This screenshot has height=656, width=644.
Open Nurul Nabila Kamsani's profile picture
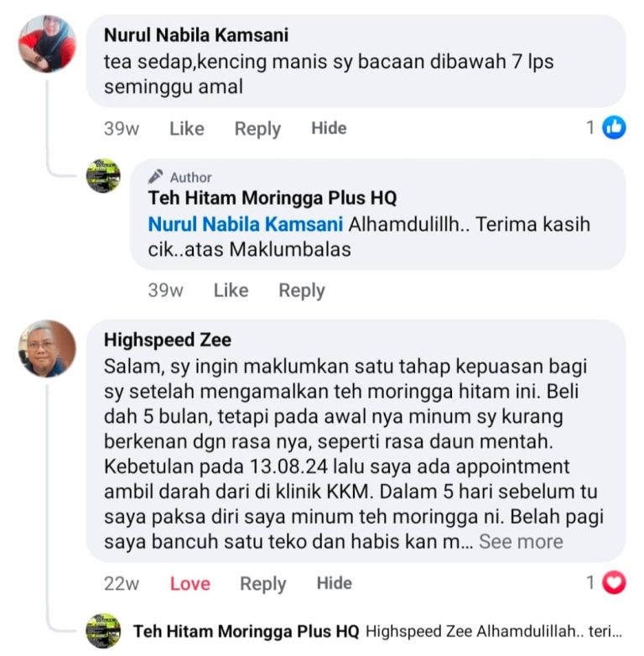coord(47,44)
